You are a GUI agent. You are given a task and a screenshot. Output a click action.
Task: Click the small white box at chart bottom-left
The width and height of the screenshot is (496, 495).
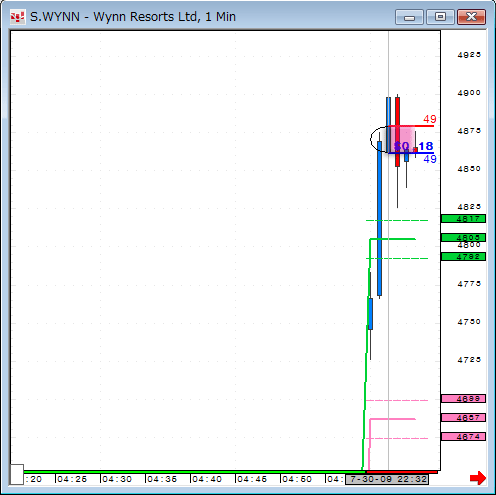coord(17,474)
